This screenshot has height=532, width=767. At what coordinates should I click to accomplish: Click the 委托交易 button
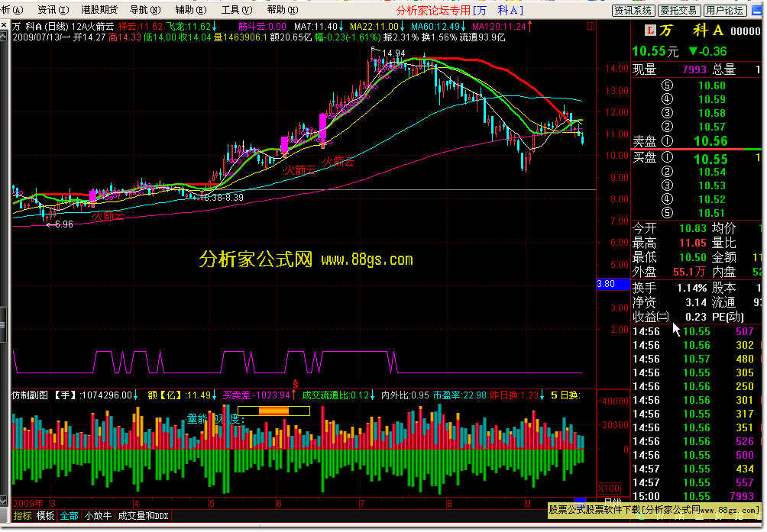(678, 10)
